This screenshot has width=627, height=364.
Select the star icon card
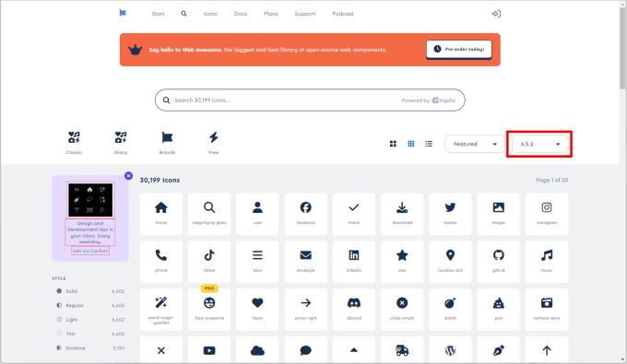[x=402, y=262]
